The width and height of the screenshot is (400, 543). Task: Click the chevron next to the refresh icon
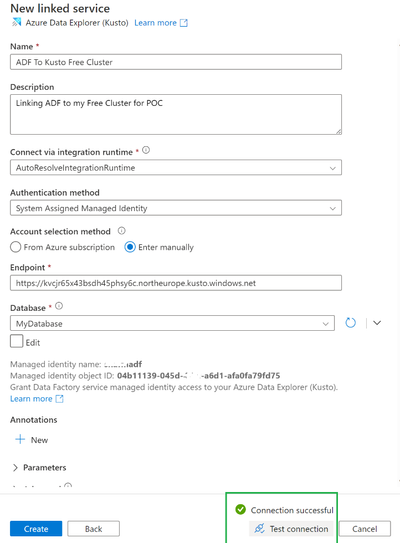[377, 323]
